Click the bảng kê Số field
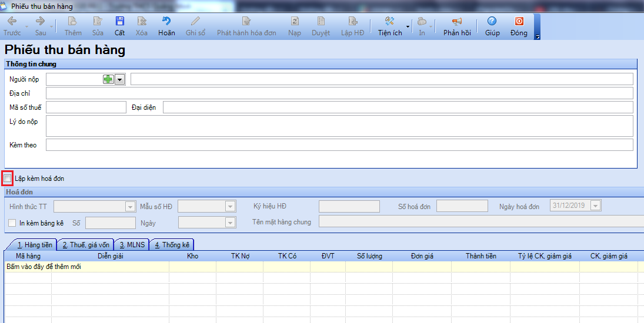 110,223
